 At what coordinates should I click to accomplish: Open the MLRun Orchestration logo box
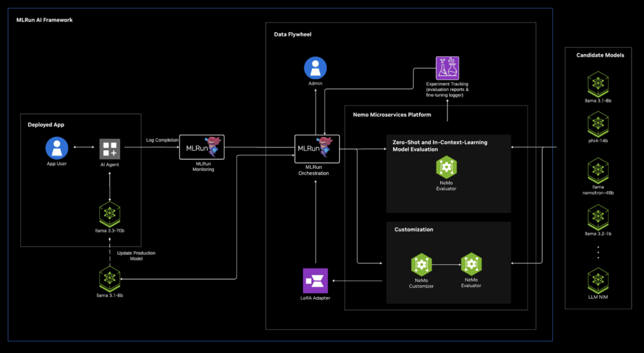pos(317,149)
